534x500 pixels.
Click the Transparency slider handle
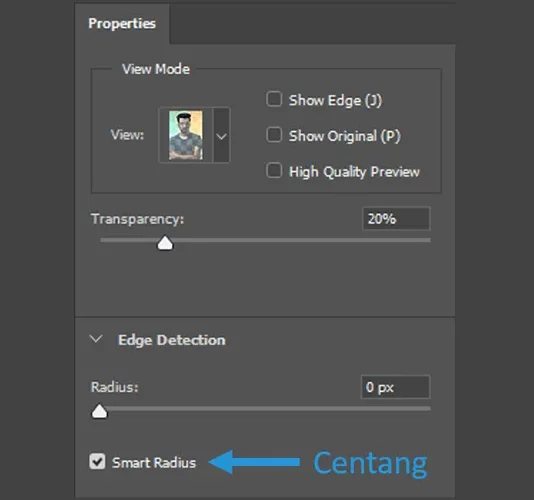tap(165, 243)
